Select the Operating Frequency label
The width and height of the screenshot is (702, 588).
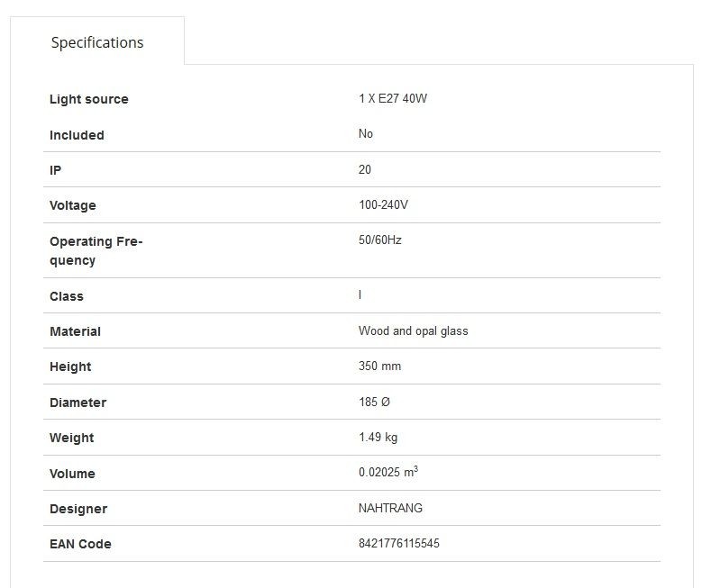96,250
